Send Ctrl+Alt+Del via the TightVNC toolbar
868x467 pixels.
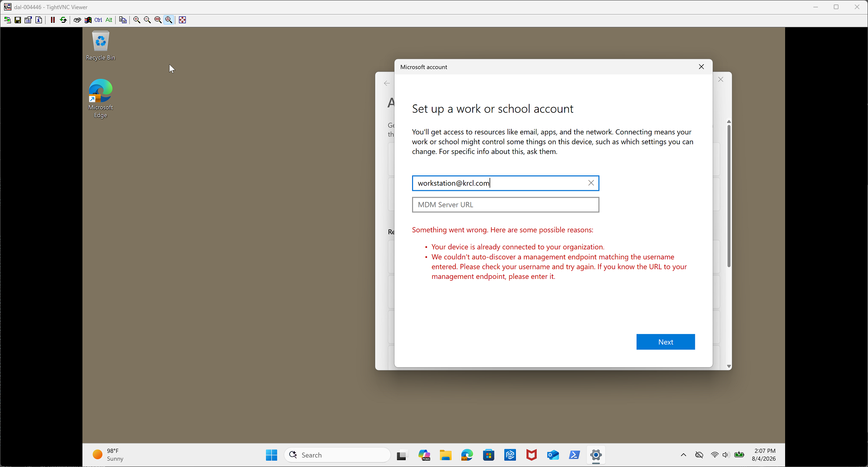click(x=77, y=20)
